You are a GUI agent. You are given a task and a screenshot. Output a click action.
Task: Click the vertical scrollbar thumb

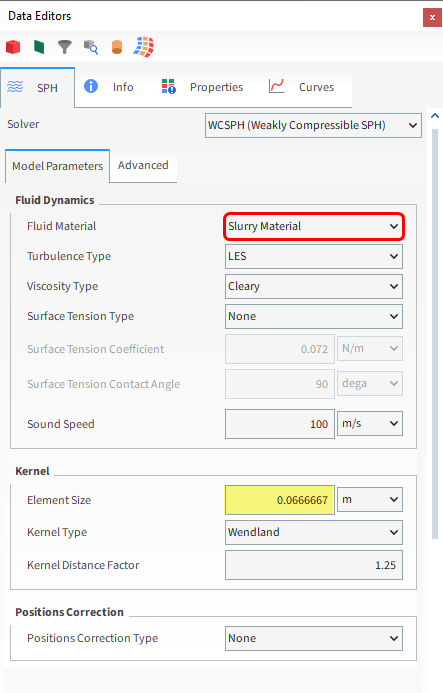point(435,334)
